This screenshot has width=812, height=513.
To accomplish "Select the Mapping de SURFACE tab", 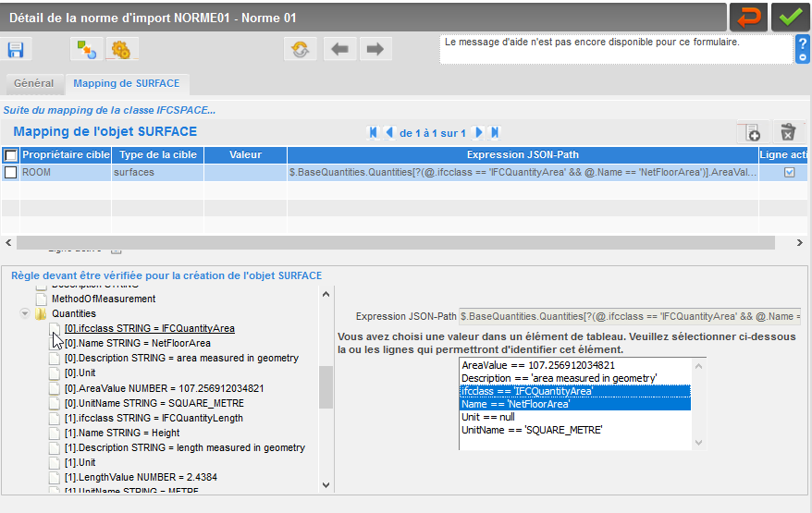I will click(127, 83).
